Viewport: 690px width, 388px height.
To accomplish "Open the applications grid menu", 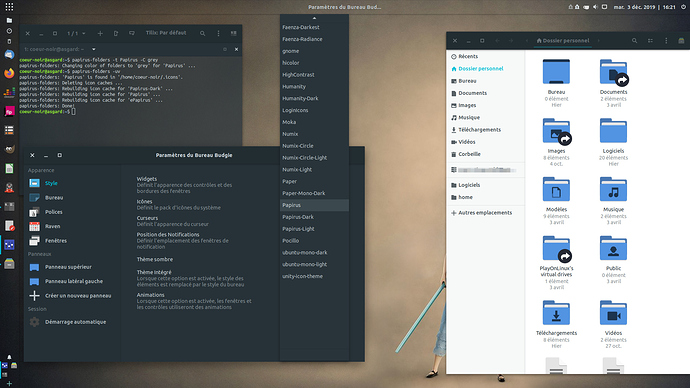I will [x=9, y=7].
